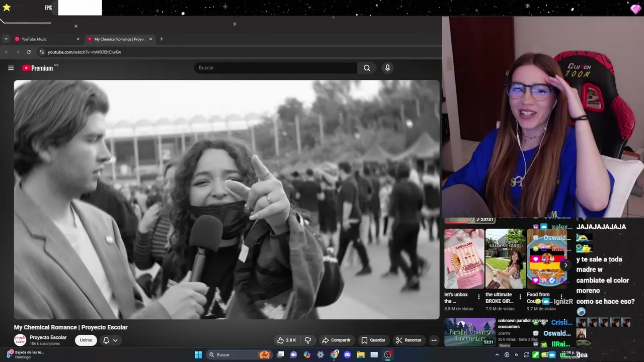Click the '8.5 M de vistas' text
This screenshot has width=644, height=362.
tap(459, 309)
